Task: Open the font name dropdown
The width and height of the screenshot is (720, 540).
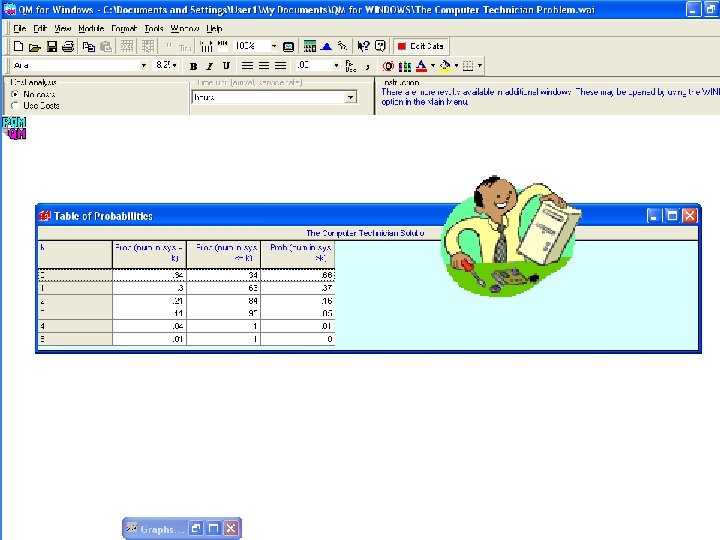Action: 143,66
